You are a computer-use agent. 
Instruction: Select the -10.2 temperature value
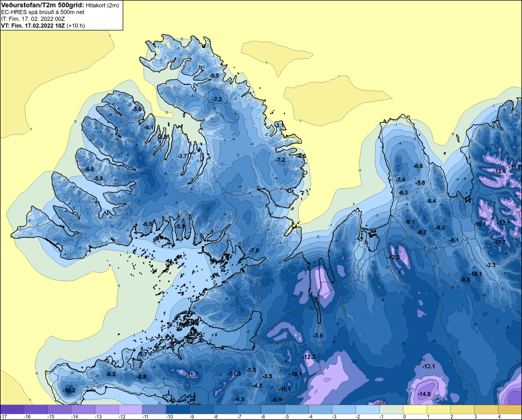pyautogui.click(x=69, y=390)
